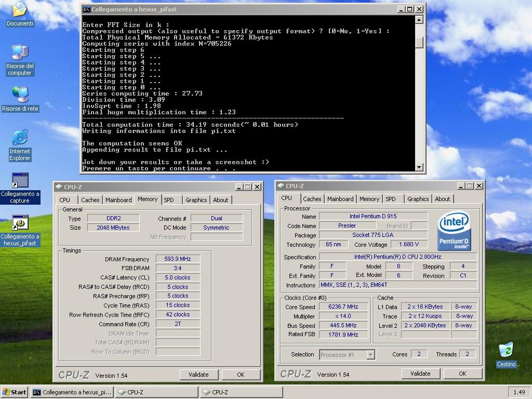Open SPD tab in right CPU-Z window

tap(391, 199)
